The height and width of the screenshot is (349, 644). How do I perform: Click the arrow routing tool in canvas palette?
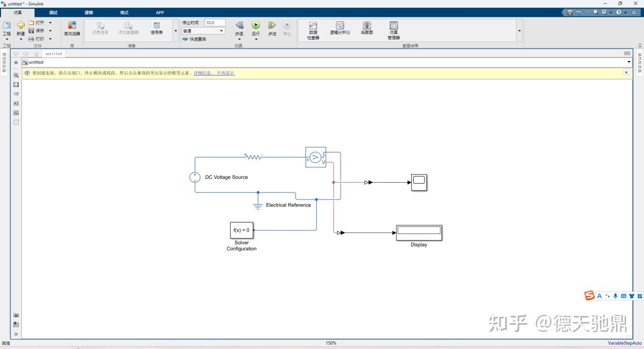pyautogui.click(x=16, y=94)
